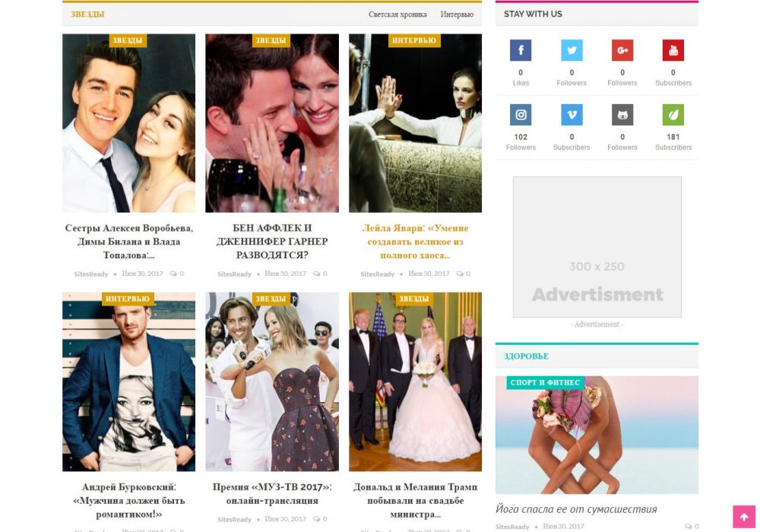Open the ЗВЕЗДЫ section heading
The image size is (760, 532).
(x=87, y=14)
